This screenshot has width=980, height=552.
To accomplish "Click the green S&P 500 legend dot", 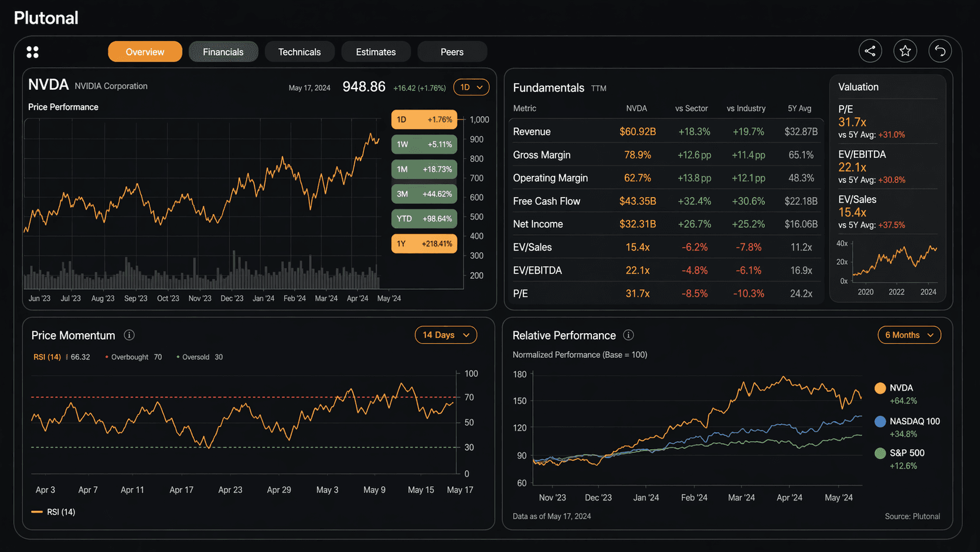I will 880,453.
